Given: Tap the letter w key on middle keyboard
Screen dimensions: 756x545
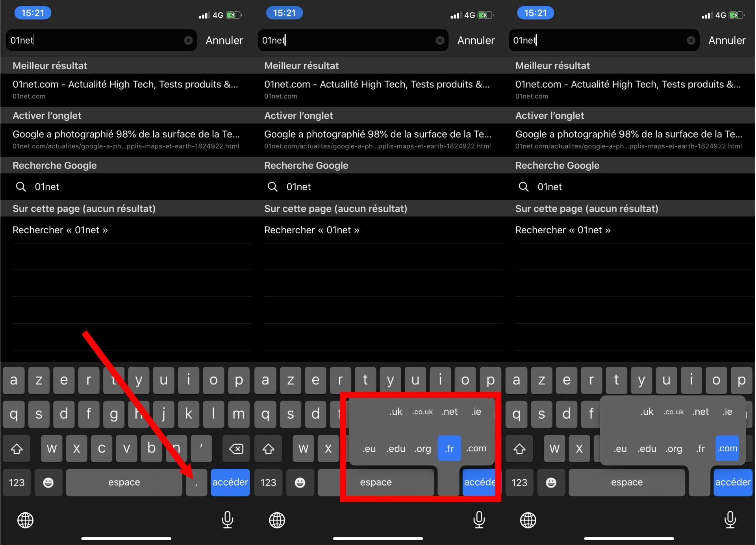Looking at the screenshot, I should (x=303, y=449).
